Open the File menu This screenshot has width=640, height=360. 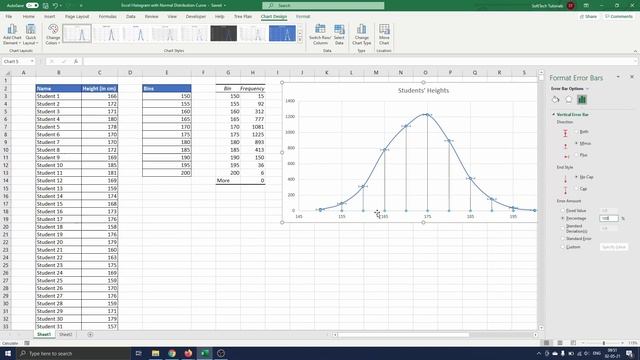point(9,16)
